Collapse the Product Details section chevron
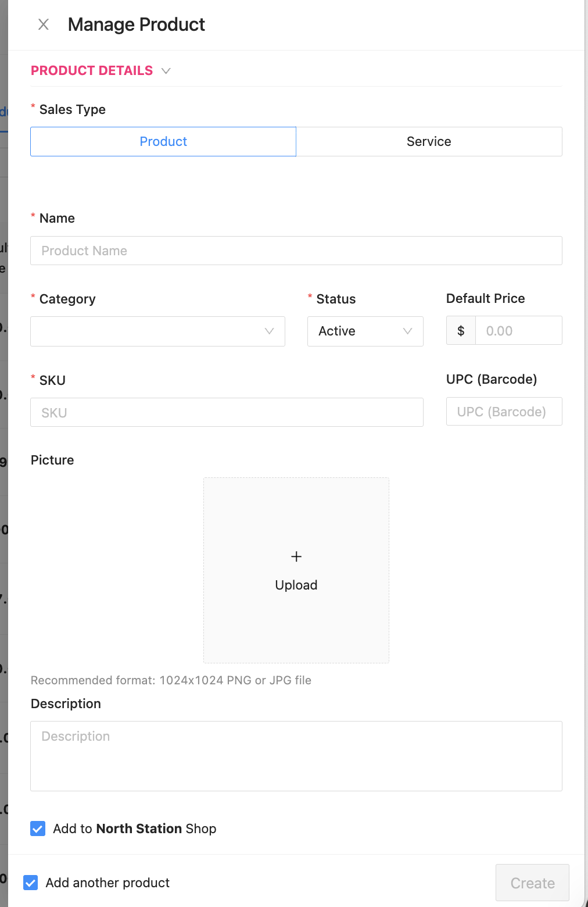The image size is (588, 907). coord(166,71)
